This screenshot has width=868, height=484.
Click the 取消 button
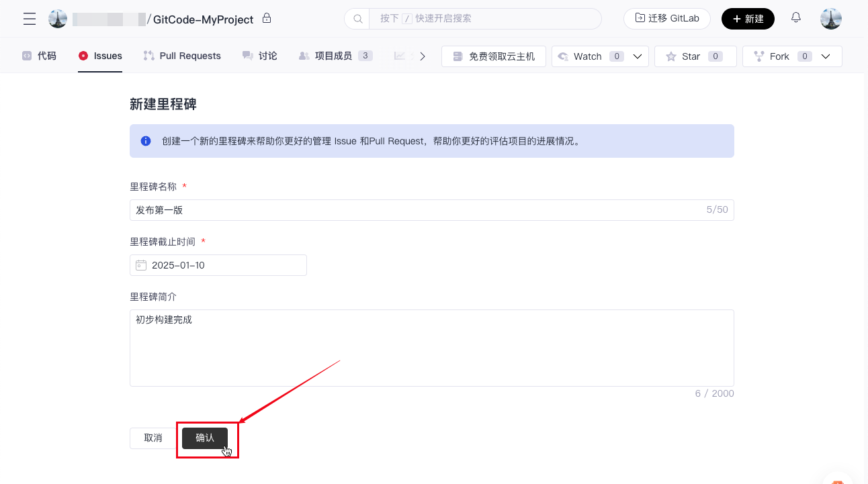(x=153, y=438)
